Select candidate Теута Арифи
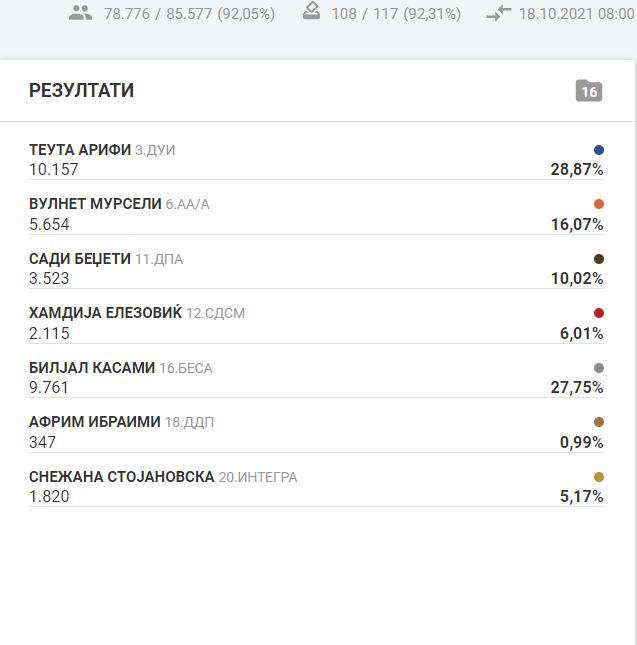This screenshot has width=637, height=645. (80, 150)
